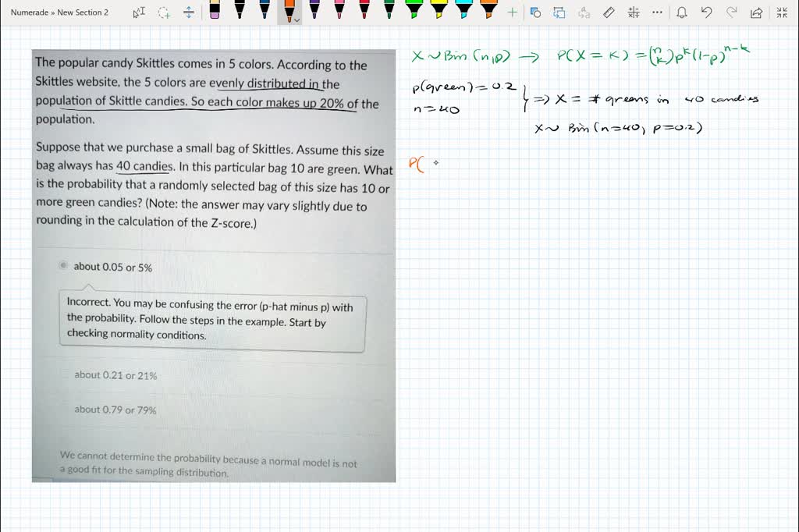
Task: Select the dark green pen
Action: (x=389, y=9)
